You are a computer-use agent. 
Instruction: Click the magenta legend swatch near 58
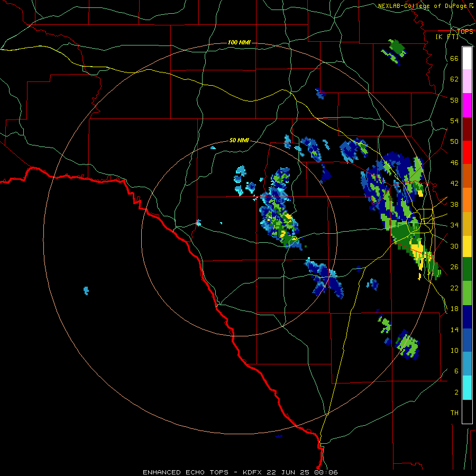pos(467,105)
